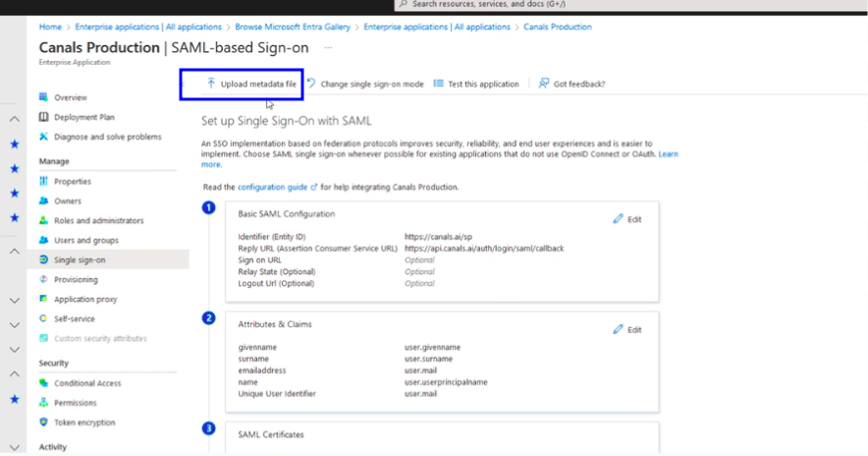Select Application proxy in sidebar

point(85,299)
